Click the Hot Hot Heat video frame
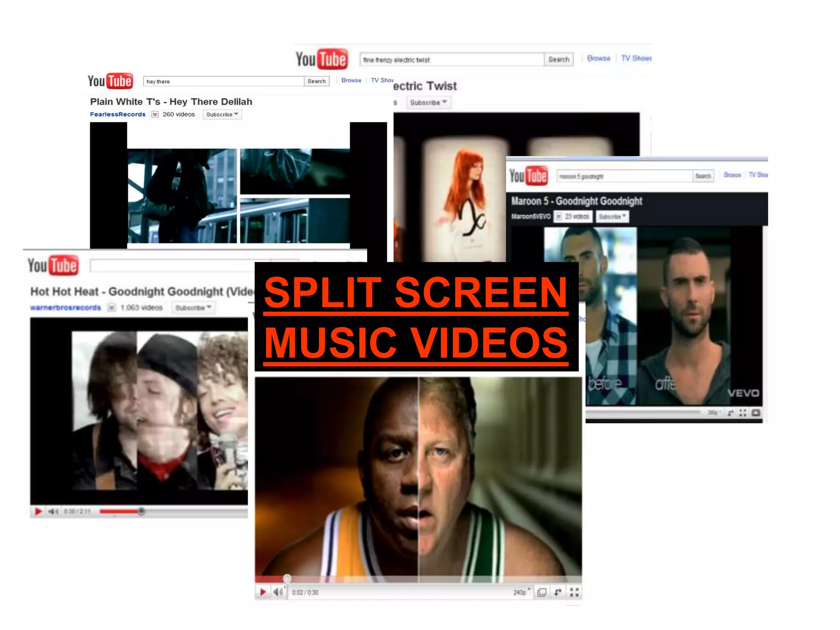 pyautogui.click(x=139, y=411)
